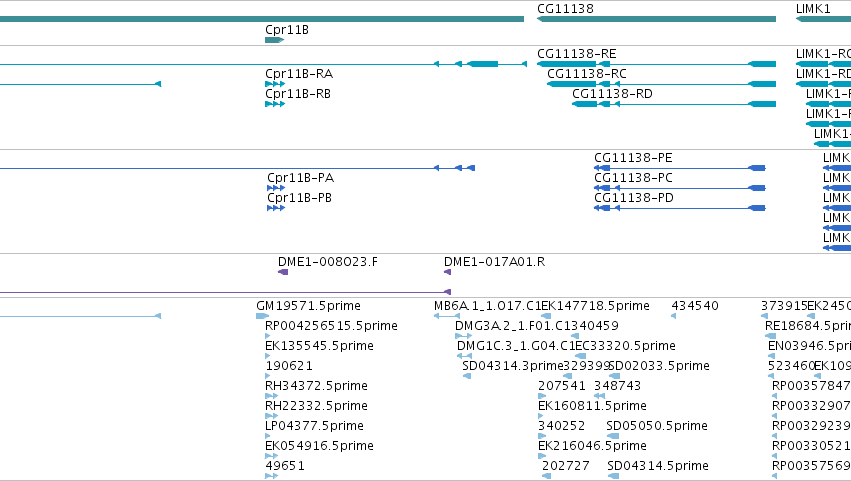
Task: Click the Cpr11B gene label
Action: click(x=287, y=30)
